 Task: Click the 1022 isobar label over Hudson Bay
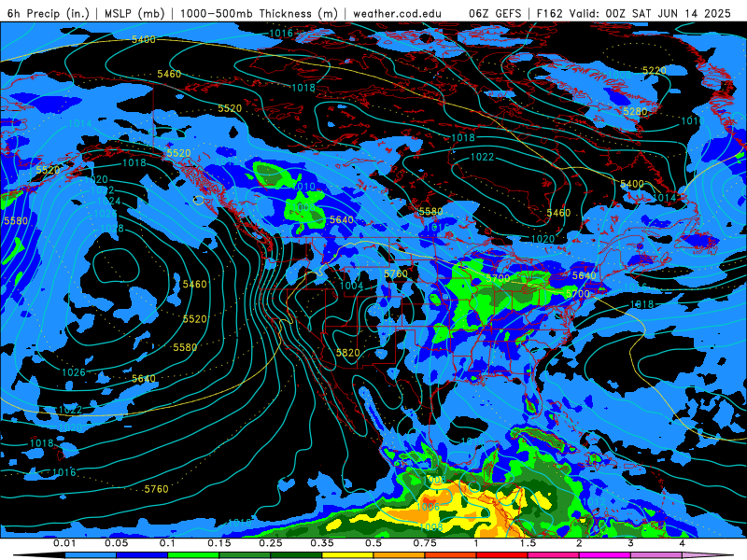[482, 157]
